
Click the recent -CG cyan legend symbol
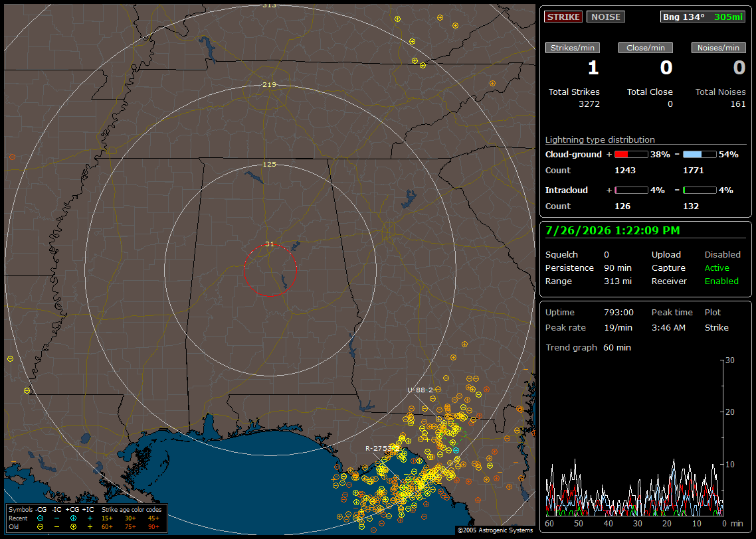41,518
